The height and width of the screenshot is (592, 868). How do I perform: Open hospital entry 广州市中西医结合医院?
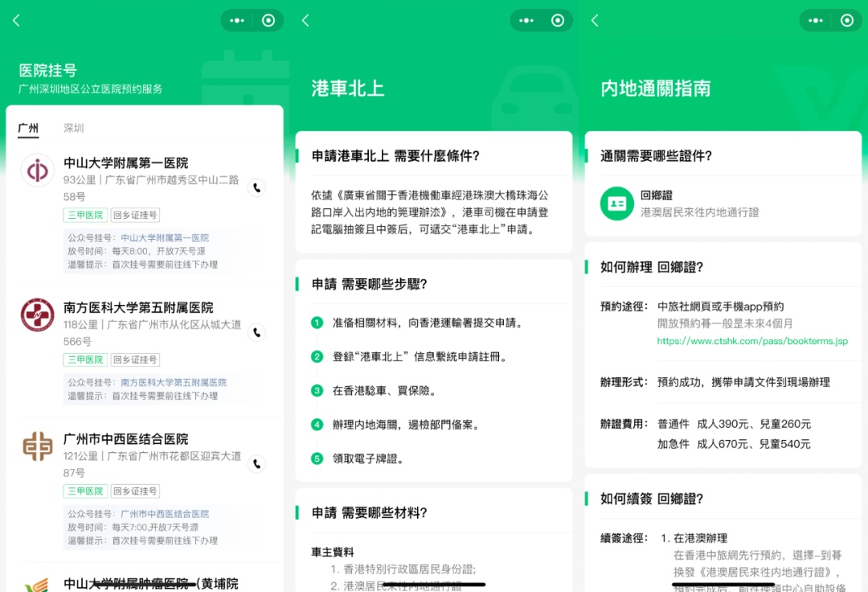[125, 439]
